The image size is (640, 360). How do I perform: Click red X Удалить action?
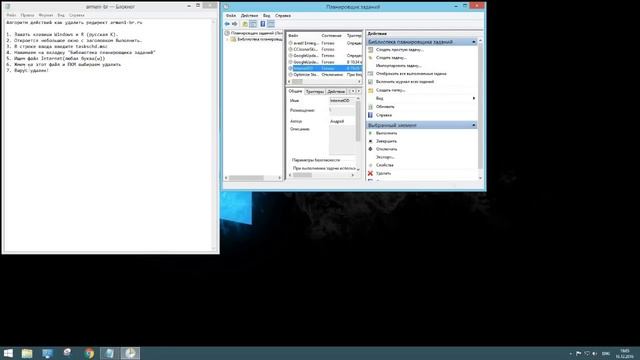pyautogui.click(x=370, y=173)
